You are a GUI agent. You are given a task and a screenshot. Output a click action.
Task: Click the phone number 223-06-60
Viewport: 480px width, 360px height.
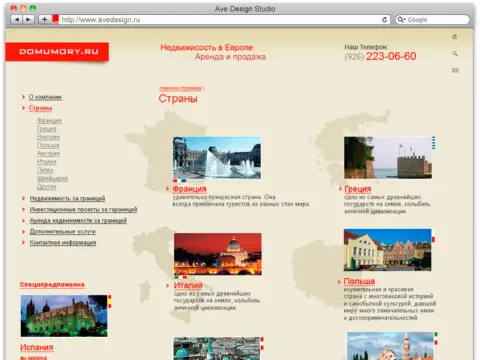pyautogui.click(x=391, y=56)
